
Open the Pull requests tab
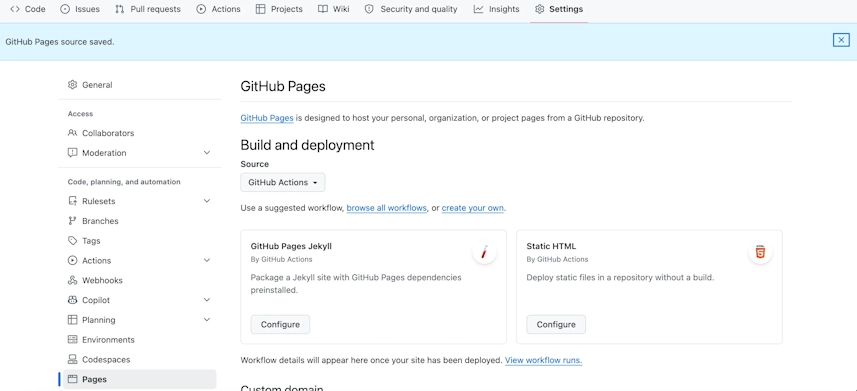pyautogui.click(x=148, y=9)
